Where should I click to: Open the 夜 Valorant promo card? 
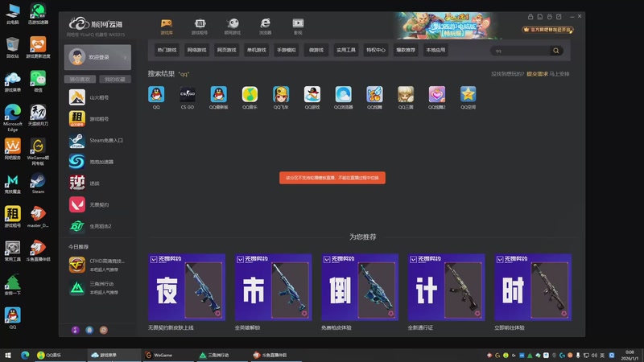tap(187, 287)
